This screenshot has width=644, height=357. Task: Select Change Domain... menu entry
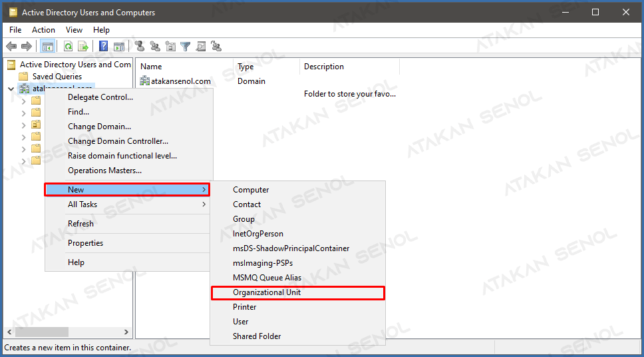click(128, 127)
